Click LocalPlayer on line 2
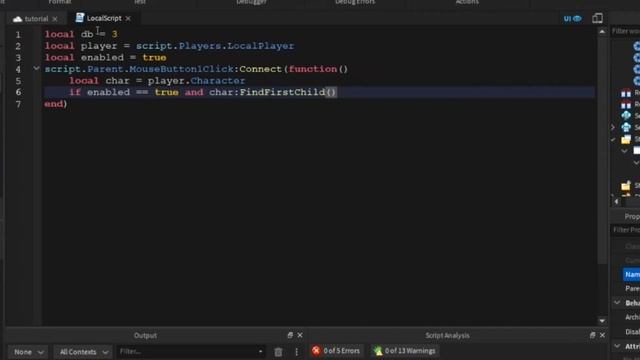This screenshot has height=360, width=640. pos(260,46)
